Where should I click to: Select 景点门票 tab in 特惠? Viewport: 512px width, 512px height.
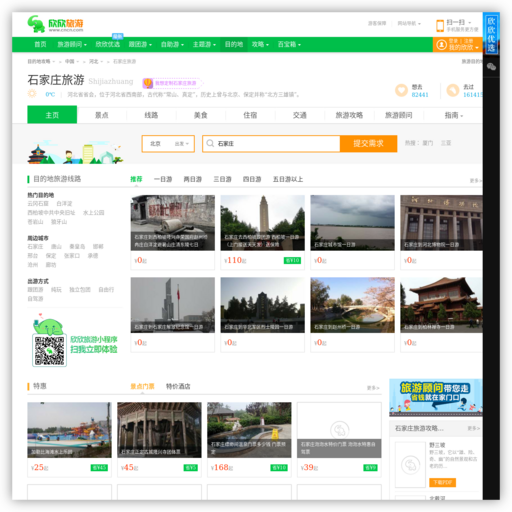(x=142, y=386)
